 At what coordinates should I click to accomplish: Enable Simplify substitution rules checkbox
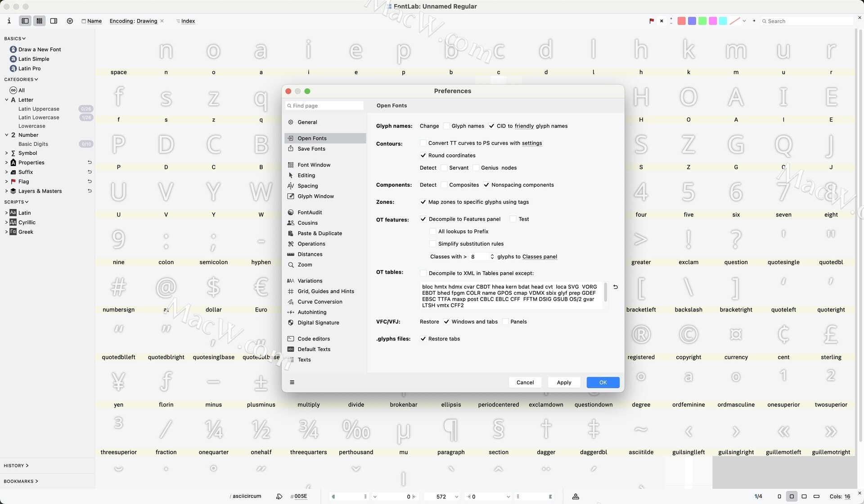[x=433, y=244]
